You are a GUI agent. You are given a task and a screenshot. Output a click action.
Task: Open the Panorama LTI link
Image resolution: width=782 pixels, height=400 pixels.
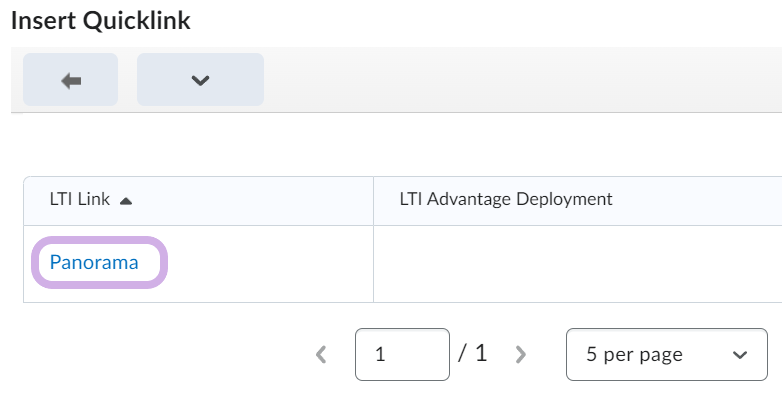click(94, 263)
